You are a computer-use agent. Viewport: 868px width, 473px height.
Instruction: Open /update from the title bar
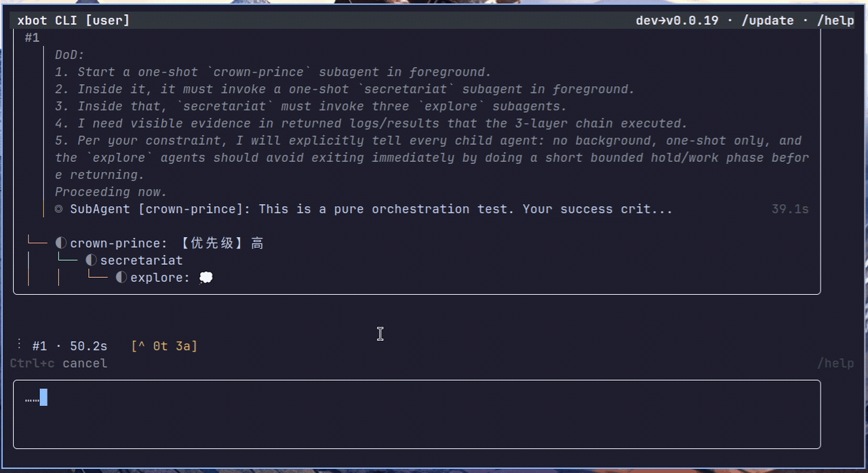click(x=768, y=20)
